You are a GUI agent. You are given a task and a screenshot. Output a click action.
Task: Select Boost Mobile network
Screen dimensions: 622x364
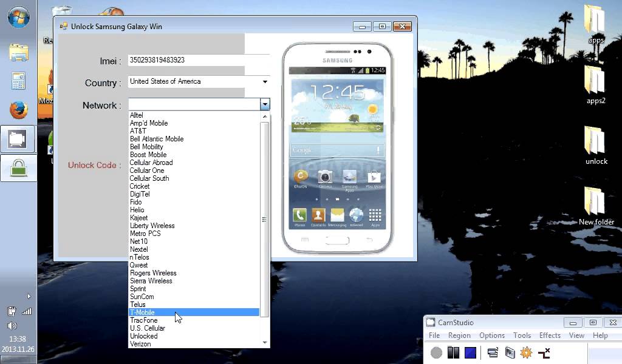(194, 155)
